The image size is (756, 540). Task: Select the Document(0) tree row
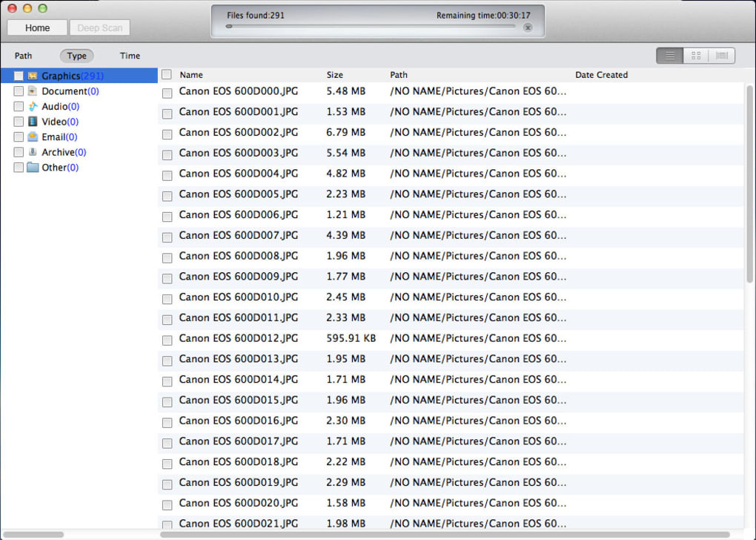[x=79, y=90]
